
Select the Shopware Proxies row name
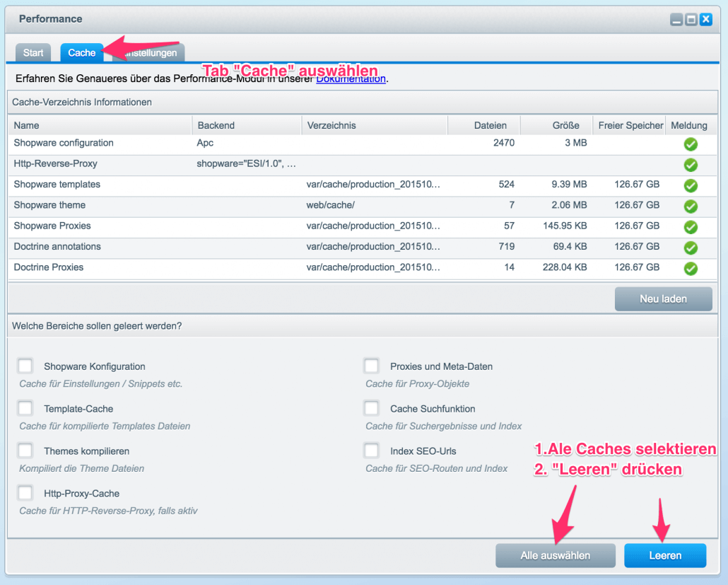[52, 226]
